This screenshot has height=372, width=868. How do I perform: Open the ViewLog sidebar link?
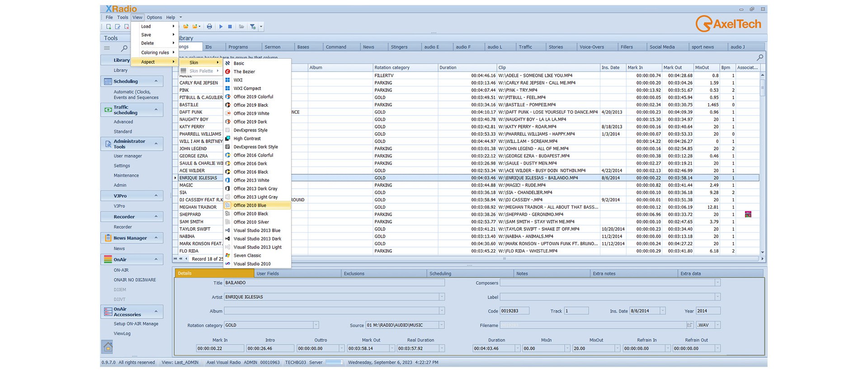122,334
